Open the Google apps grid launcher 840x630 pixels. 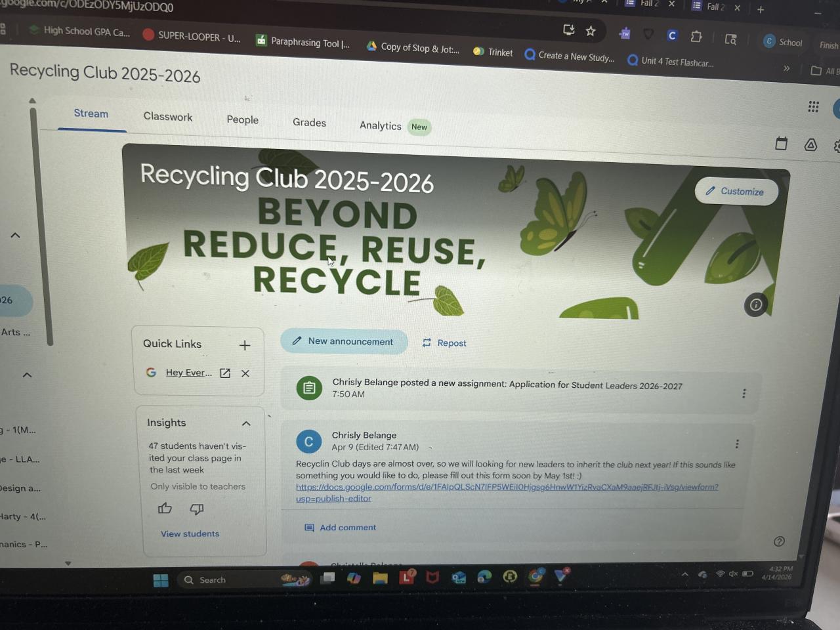click(813, 106)
